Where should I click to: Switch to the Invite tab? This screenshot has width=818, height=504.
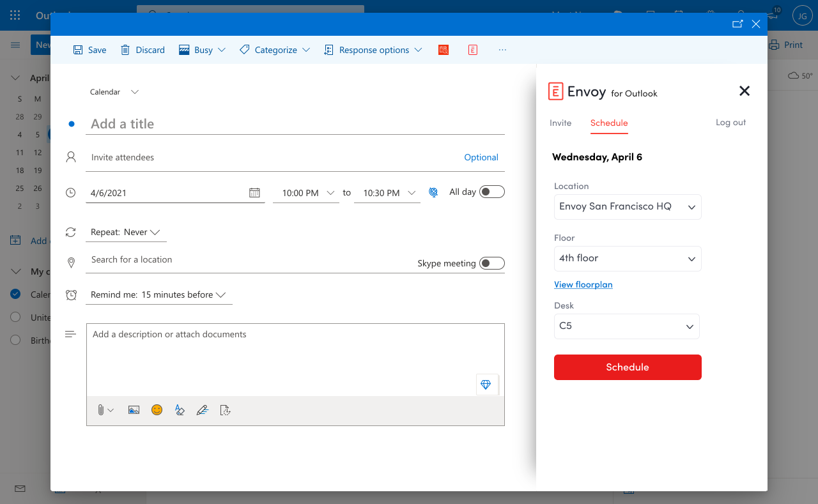[560, 123]
